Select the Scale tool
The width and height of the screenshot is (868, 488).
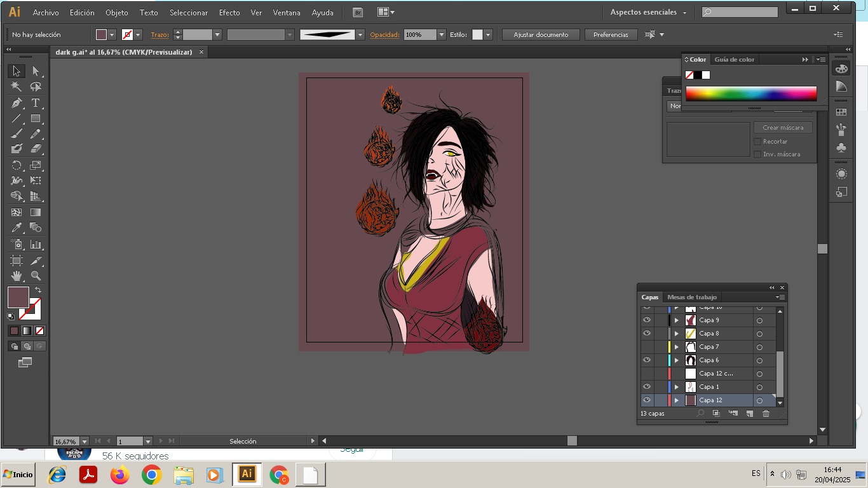click(x=36, y=165)
